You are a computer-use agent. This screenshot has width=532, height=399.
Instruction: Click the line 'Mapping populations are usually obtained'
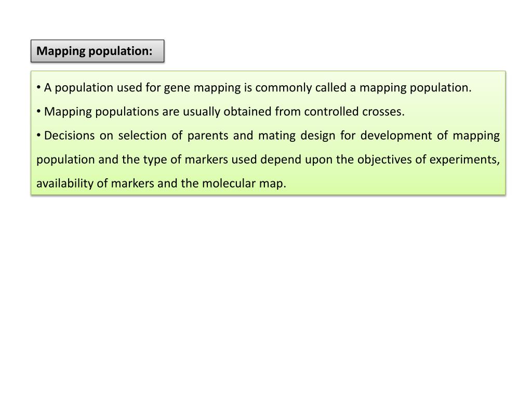[x=220, y=112]
